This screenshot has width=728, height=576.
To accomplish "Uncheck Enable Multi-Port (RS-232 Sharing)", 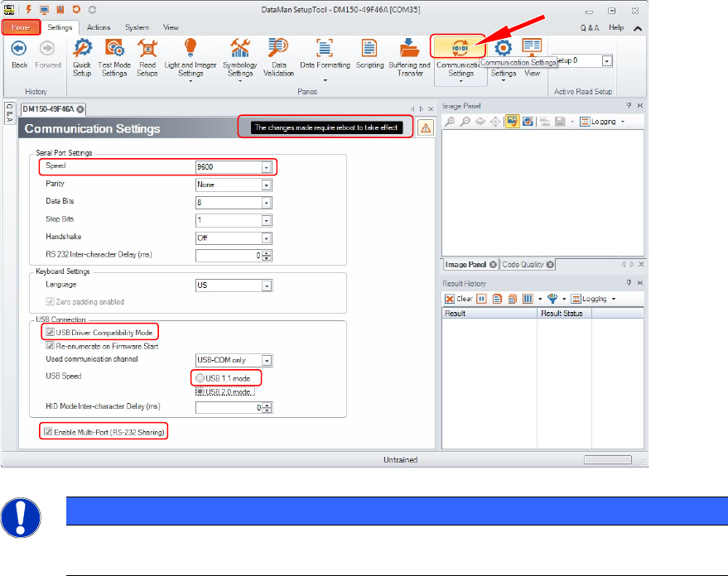I will [x=51, y=431].
